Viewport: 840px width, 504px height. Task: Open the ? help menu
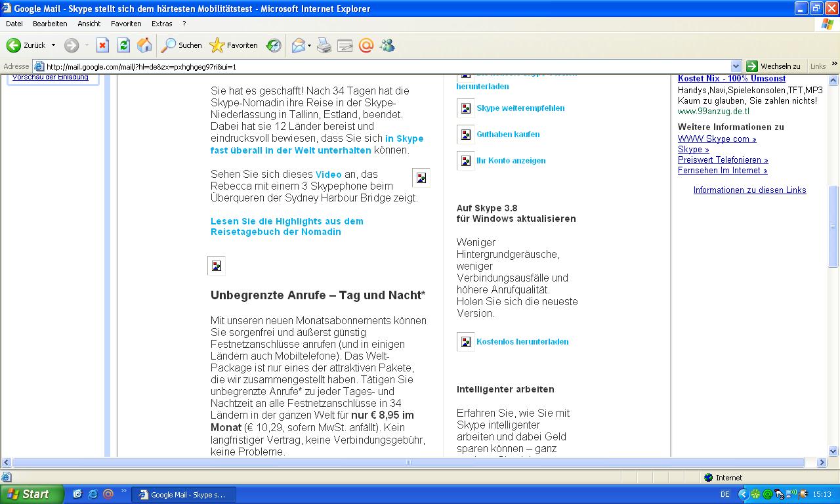184,24
